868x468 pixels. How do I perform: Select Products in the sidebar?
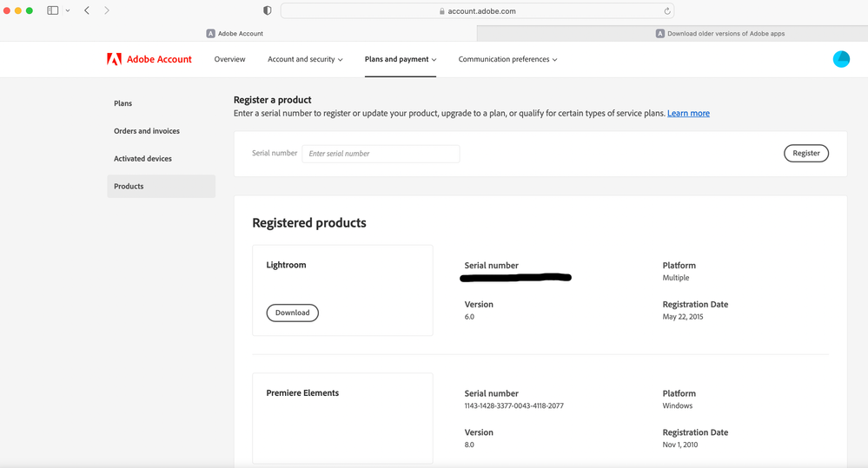(161, 187)
